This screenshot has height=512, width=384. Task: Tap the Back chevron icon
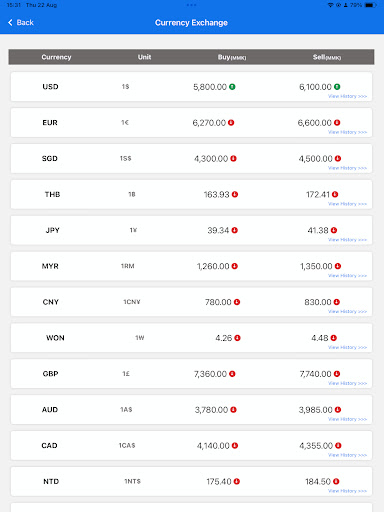tap(10, 22)
